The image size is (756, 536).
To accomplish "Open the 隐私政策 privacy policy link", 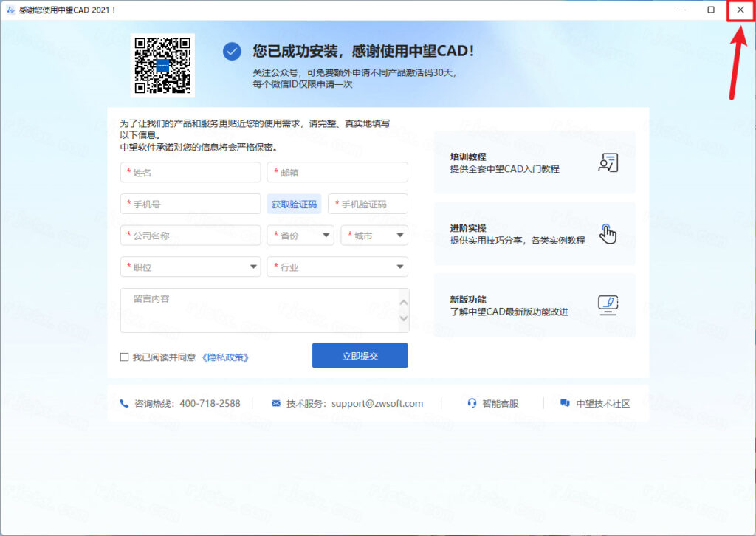I will click(224, 357).
